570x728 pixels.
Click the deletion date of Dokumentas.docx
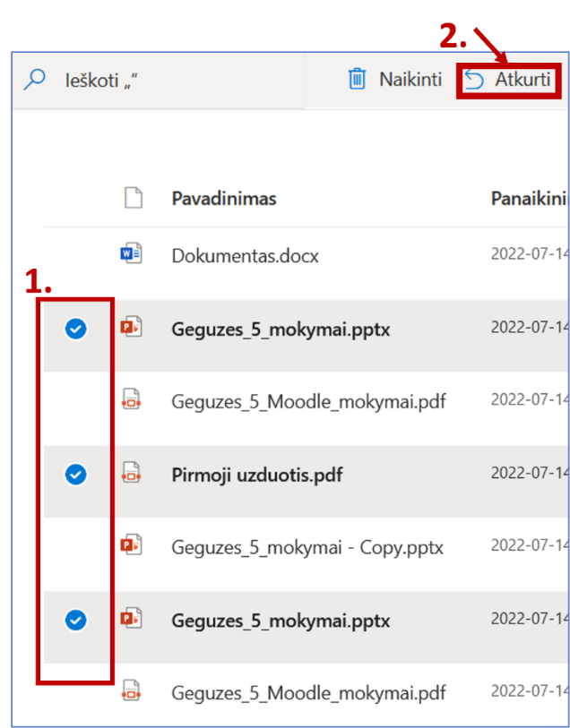click(x=530, y=254)
